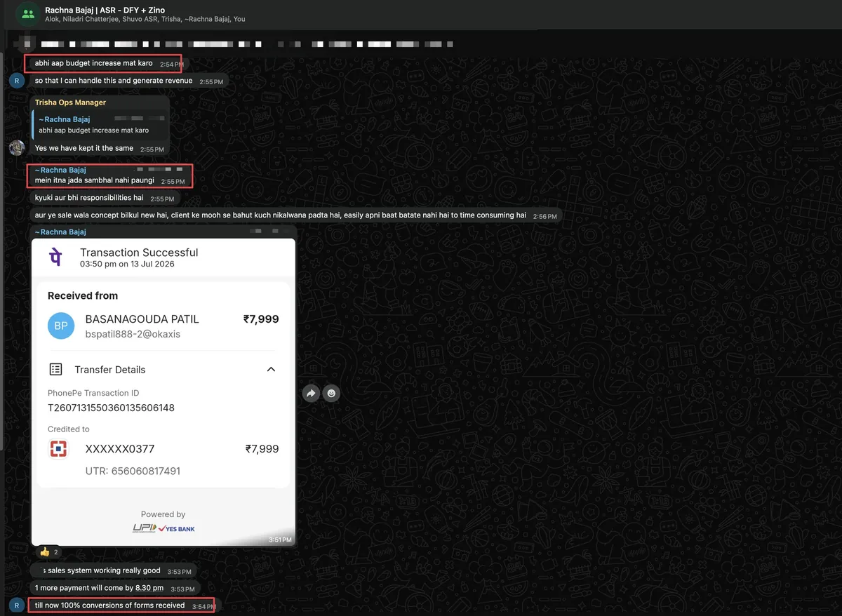The height and width of the screenshot is (616, 842).
Task: Click sender name 'Trisha Ops Manager'
Action: [70, 102]
